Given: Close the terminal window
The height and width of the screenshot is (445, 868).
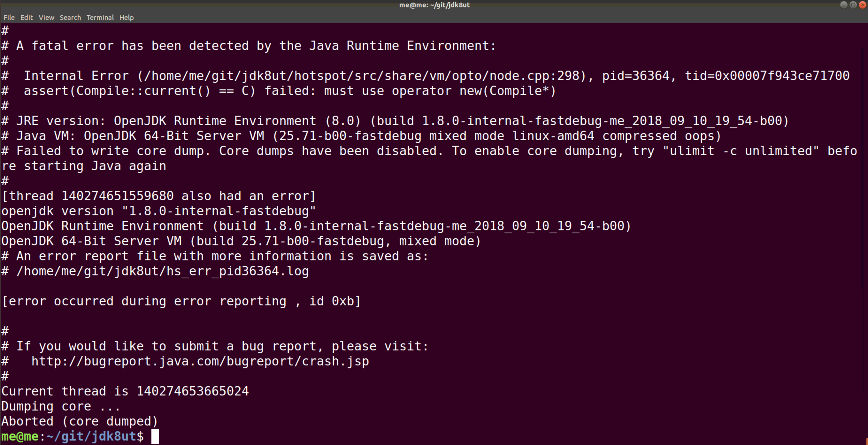Looking at the screenshot, I should tap(863, 5).
